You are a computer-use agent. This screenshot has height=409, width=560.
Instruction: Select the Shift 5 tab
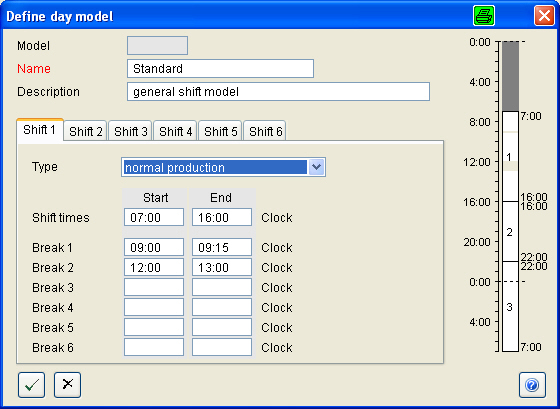pyautogui.click(x=220, y=131)
